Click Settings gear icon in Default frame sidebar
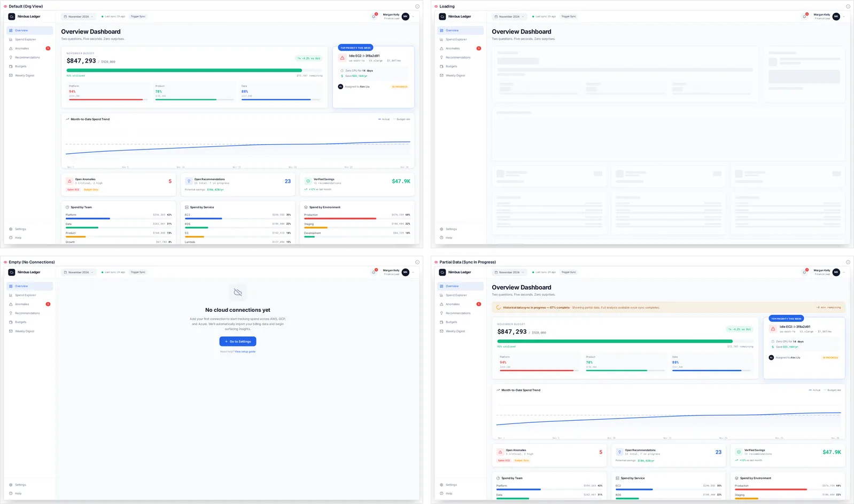The image size is (854, 504). click(11, 229)
